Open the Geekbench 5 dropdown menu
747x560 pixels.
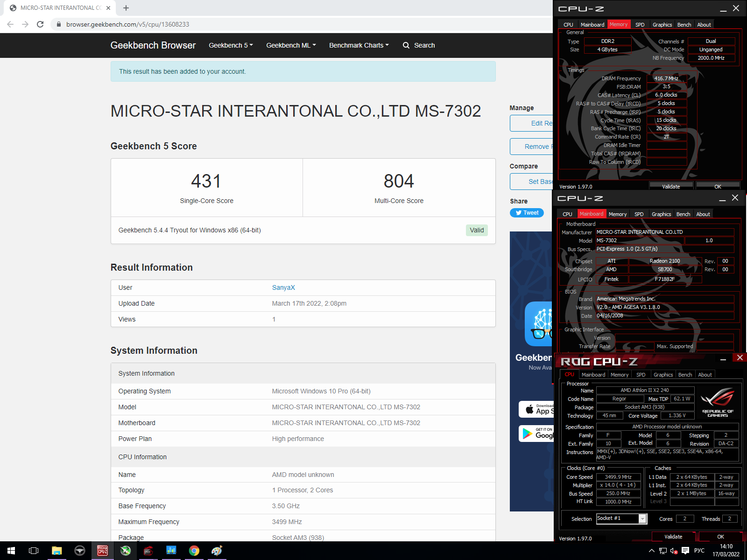click(x=231, y=45)
